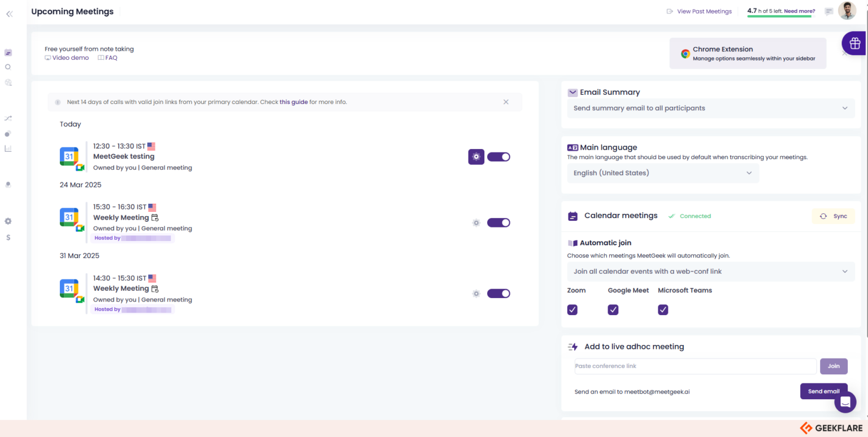The height and width of the screenshot is (437, 868).
Task: Uncheck the Microsoft Teams checkbox
Action: point(662,309)
